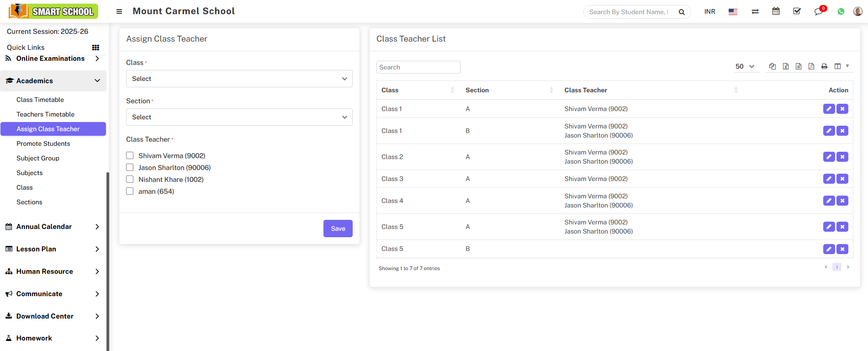Image resolution: width=868 pixels, height=351 pixels.
Task: Click the switch session arrows icon
Action: pyautogui.click(x=755, y=11)
